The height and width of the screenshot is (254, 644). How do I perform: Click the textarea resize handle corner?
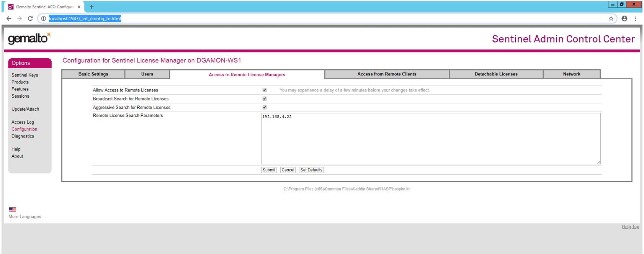coord(598,162)
